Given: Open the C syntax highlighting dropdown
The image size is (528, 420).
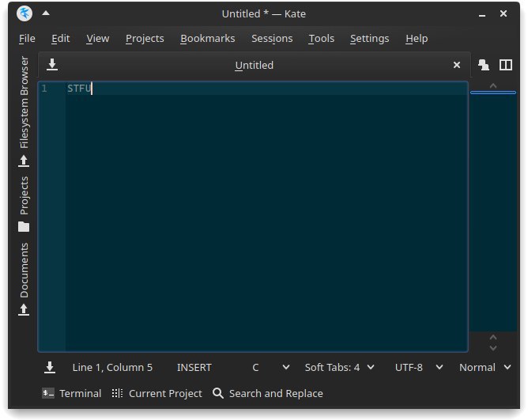Looking at the screenshot, I should [270, 368].
